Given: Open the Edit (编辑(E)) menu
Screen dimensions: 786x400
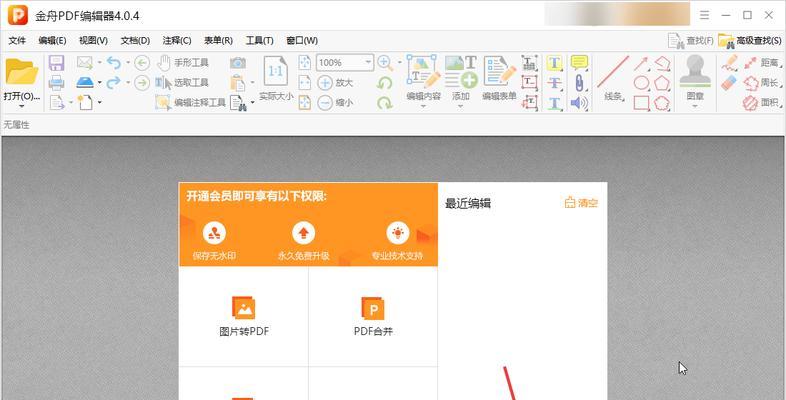Looking at the screenshot, I should click(x=52, y=41).
